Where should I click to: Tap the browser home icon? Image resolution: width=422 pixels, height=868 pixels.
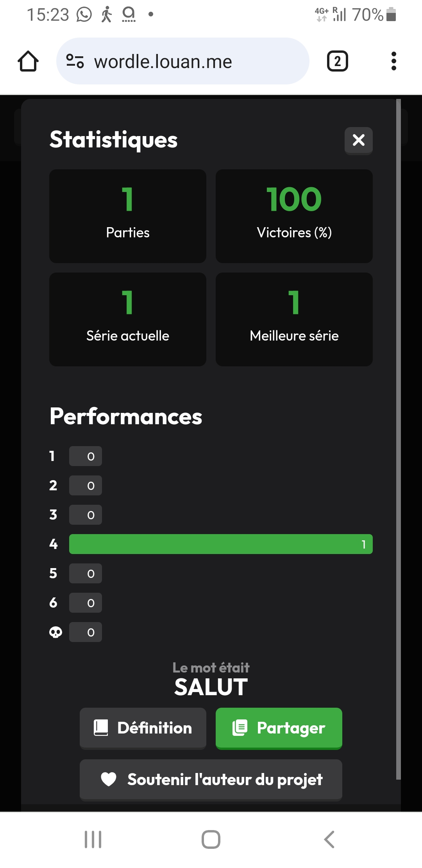click(x=28, y=61)
